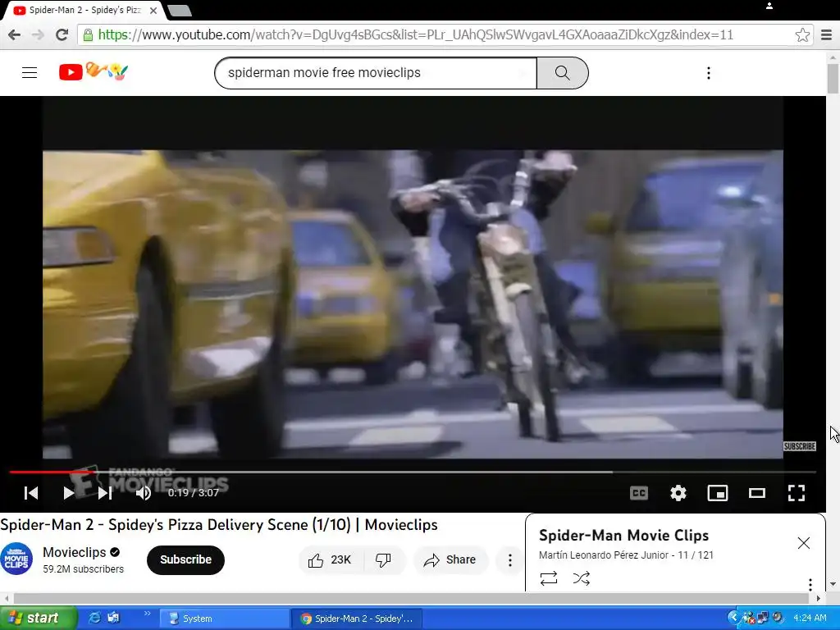Launch Internet Explorer from quick launch
The height and width of the screenshot is (630, 840).
click(x=94, y=619)
